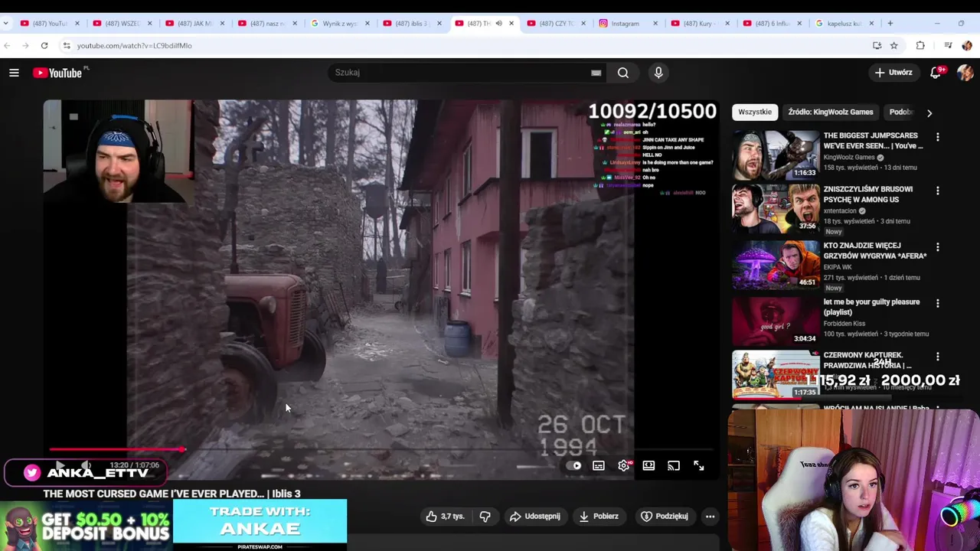Open options menu for THE BIGGEST JUMPSCARES
The image size is (980, 551).
click(938, 137)
